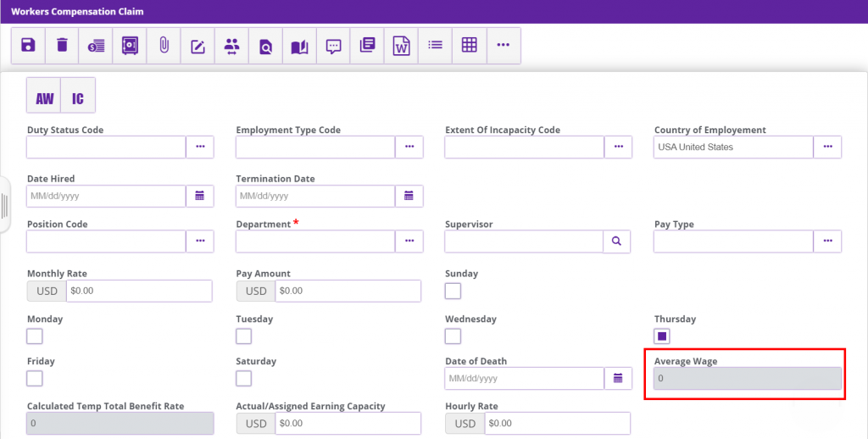Open the Termination Date calendar picker

[409, 196]
